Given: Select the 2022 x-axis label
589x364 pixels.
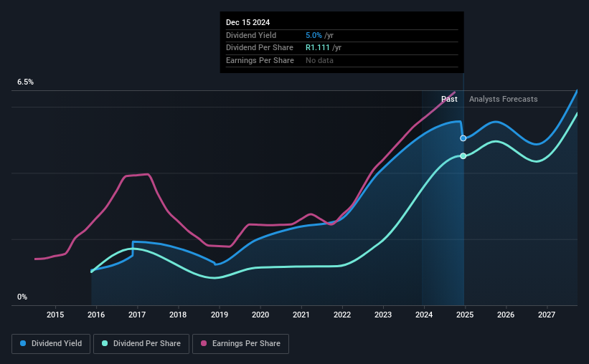Looking at the screenshot, I should pos(342,315).
